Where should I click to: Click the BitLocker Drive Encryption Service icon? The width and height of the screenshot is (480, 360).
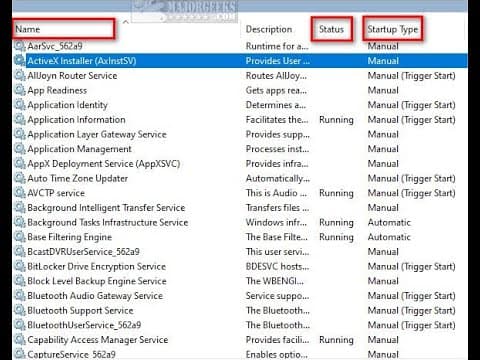[20, 266]
